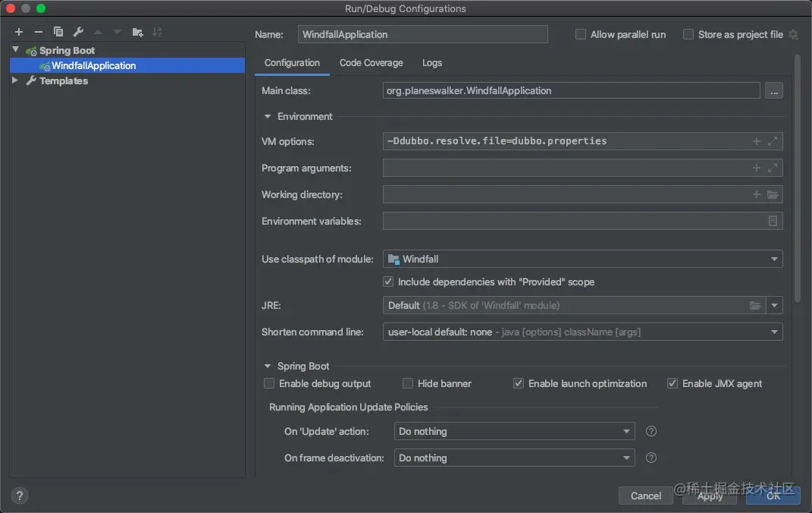Move configuration up arrow
The image size is (812, 513).
click(98, 32)
